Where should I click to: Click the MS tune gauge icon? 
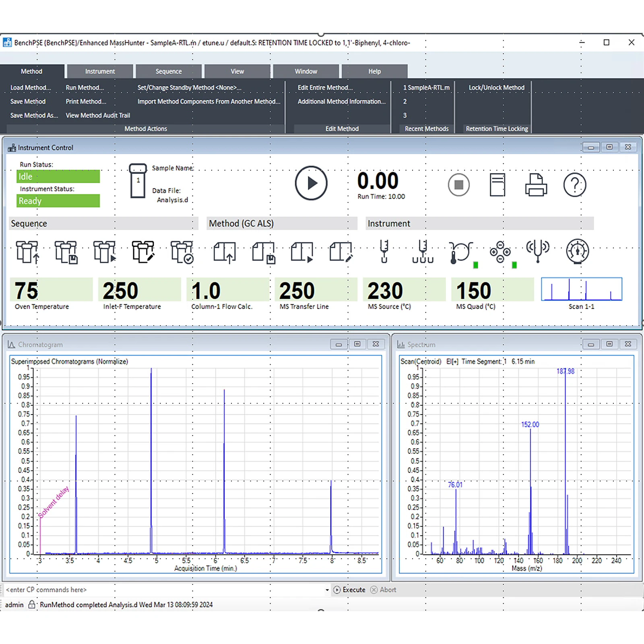(x=577, y=252)
